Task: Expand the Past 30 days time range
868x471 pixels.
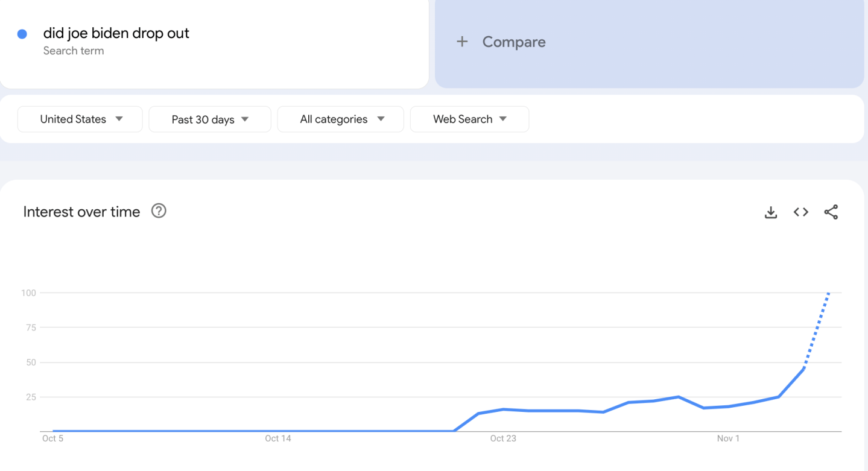Action: tap(210, 119)
